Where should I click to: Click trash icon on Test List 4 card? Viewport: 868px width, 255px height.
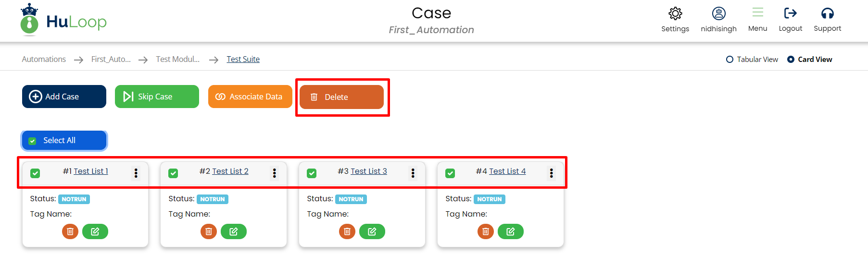[486, 231]
